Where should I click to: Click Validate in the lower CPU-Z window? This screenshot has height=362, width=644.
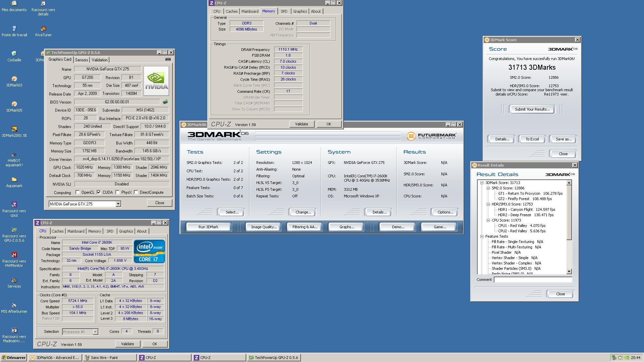127,344
